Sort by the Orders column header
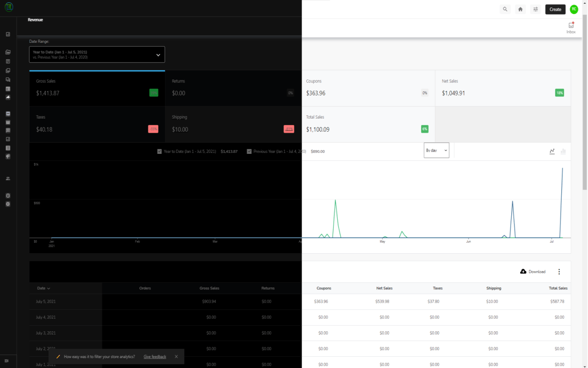588x368 pixels. [145, 288]
